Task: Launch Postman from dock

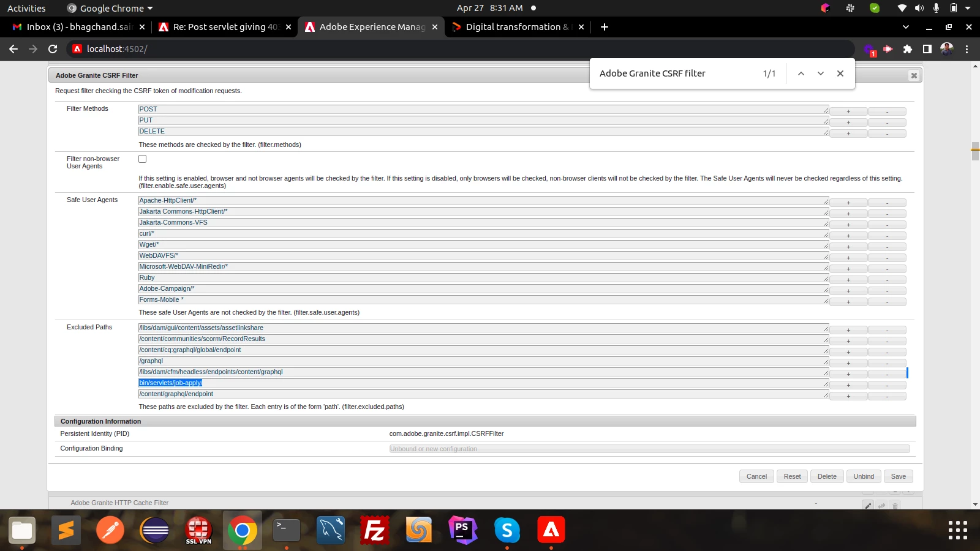Action: [110, 530]
